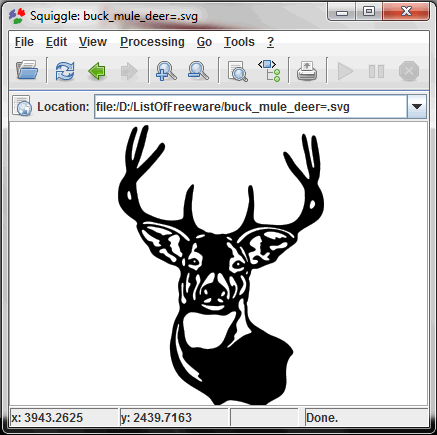The width and height of the screenshot is (437, 435).
Task: Print the SVG using printer icon
Action: pyautogui.click(x=307, y=71)
